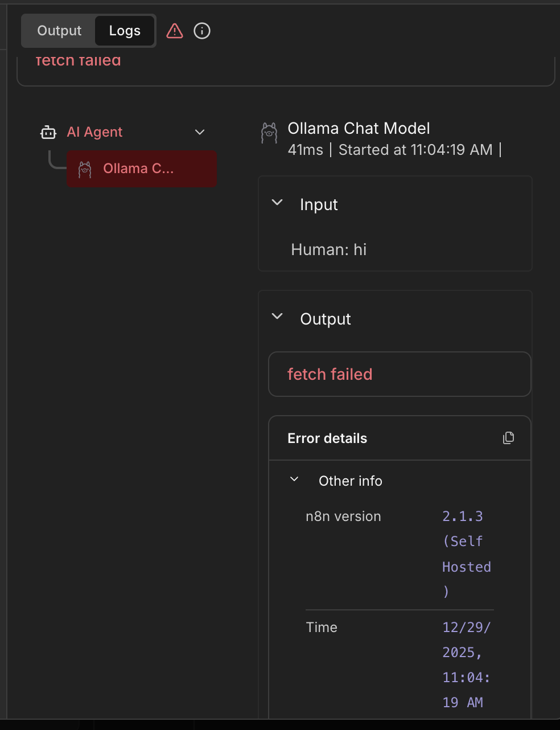Click the fetch failed error message box
The height and width of the screenshot is (730, 560).
[400, 374]
